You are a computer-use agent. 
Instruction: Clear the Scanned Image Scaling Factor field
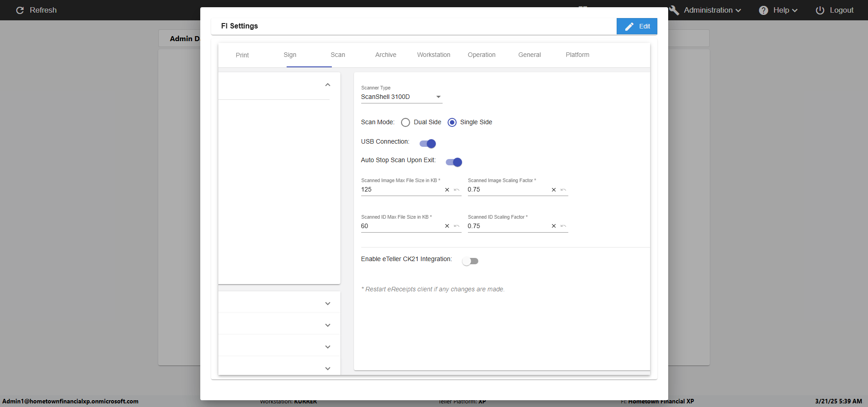tap(553, 190)
